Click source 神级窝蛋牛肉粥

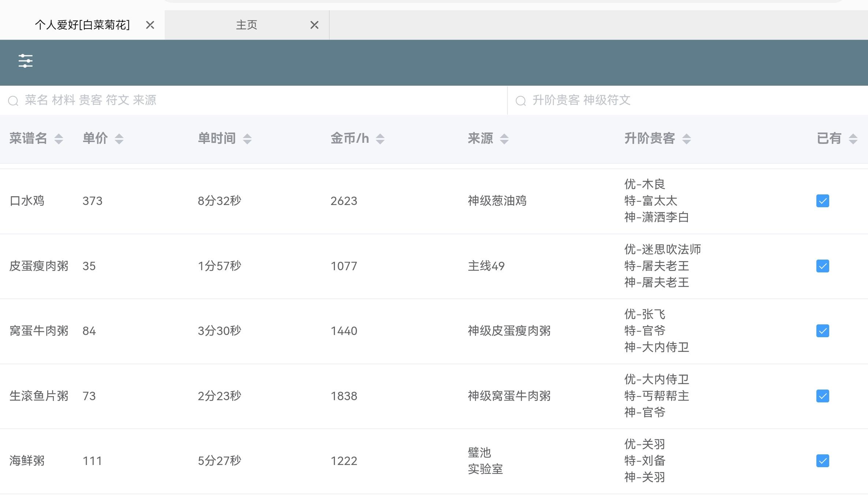(x=509, y=396)
